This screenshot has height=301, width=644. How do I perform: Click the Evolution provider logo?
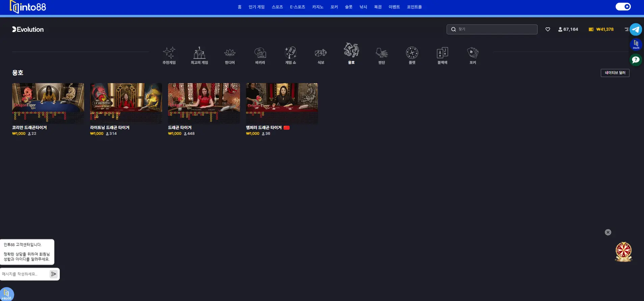(x=28, y=29)
